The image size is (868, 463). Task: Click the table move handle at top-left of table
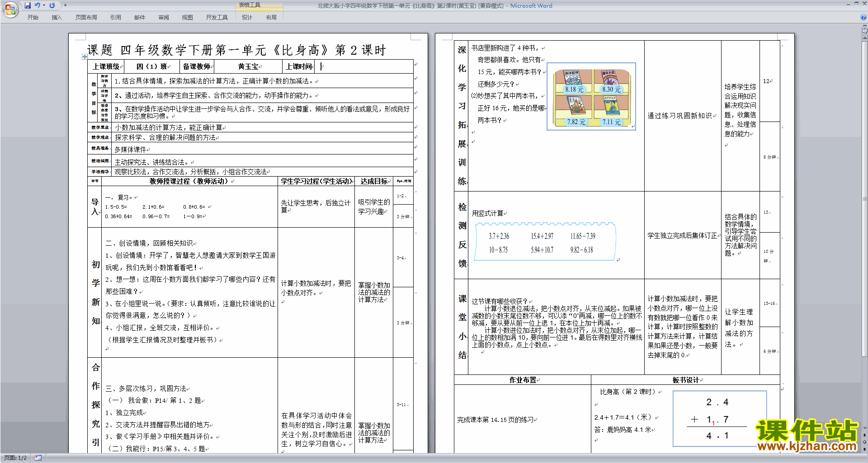[x=85, y=56]
